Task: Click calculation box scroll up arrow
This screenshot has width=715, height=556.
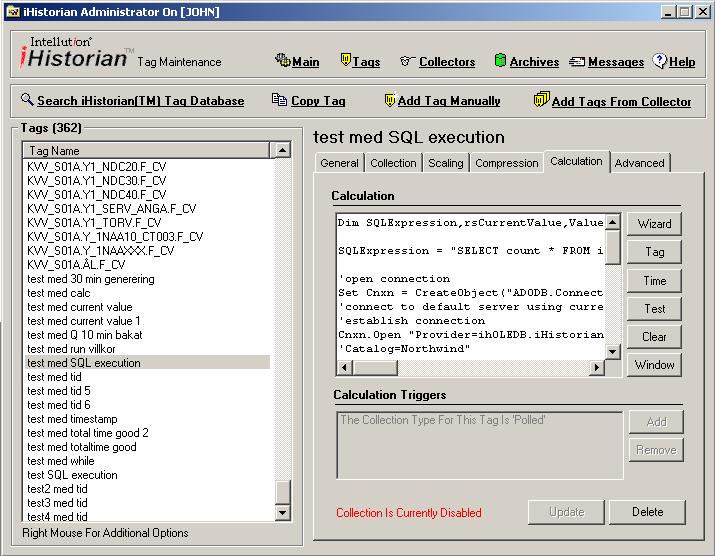Action: 612,222
